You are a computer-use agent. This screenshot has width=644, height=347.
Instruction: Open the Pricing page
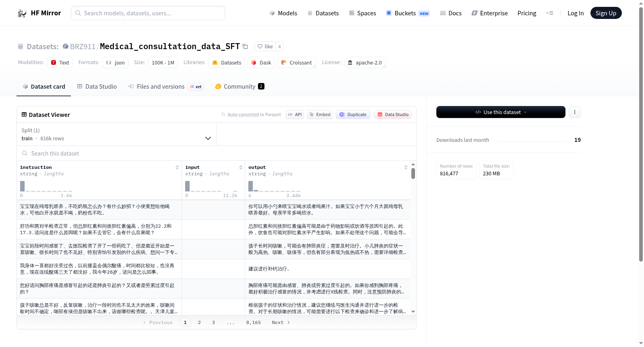(x=527, y=13)
